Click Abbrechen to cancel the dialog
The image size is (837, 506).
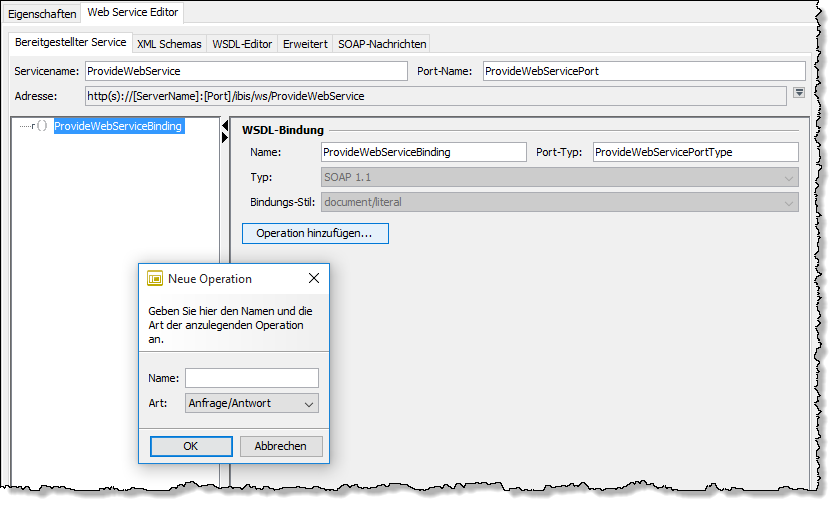(281, 446)
